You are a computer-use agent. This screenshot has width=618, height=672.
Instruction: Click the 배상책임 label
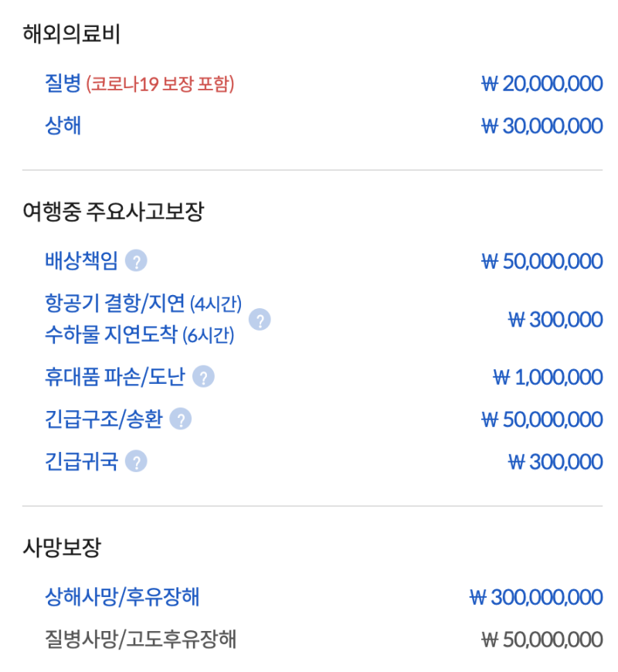click(x=81, y=260)
